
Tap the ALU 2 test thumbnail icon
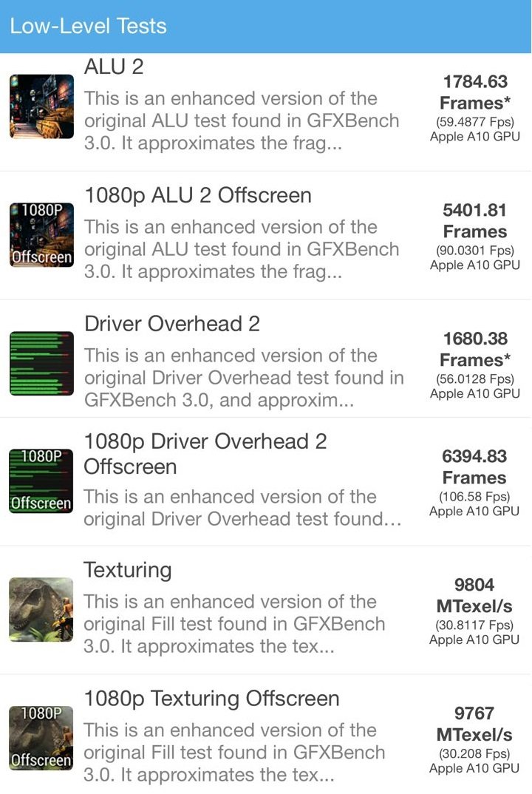(x=41, y=107)
